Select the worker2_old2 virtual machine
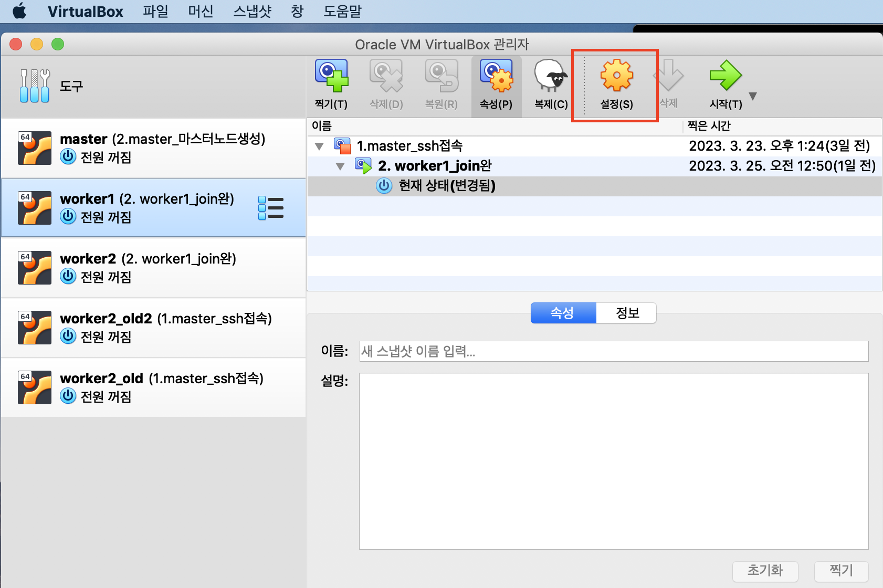This screenshot has height=588, width=883. [x=153, y=328]
